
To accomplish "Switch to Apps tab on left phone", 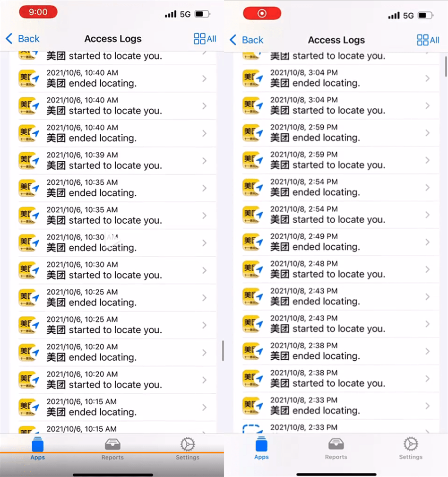I will tap(38, 449).
